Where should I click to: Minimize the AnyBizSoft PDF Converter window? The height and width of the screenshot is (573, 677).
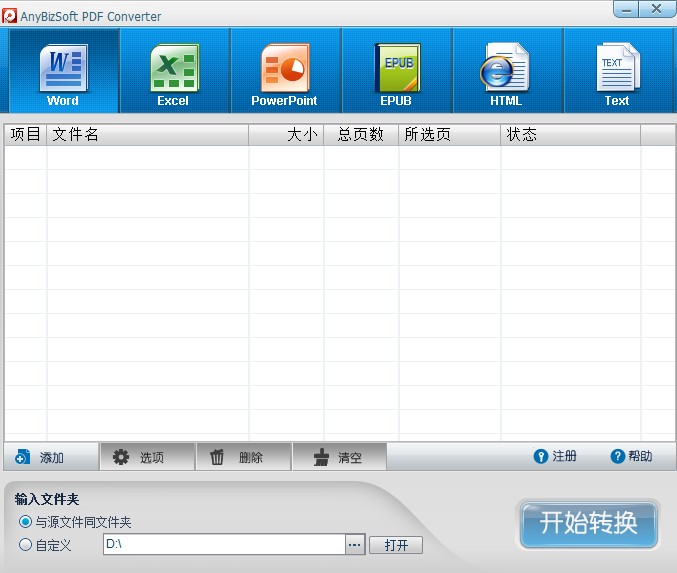(626, 9)
